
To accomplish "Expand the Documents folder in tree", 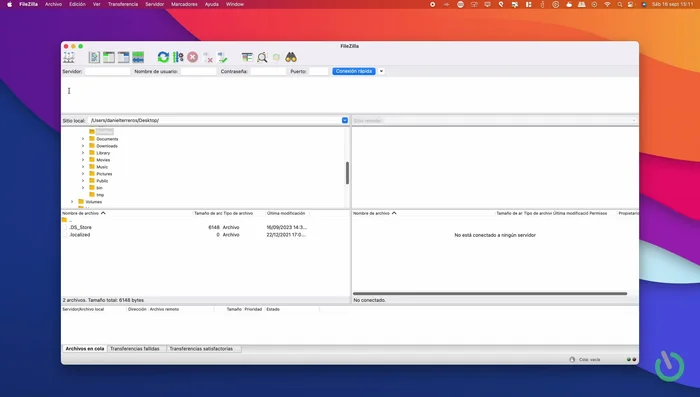I will 83,139.
